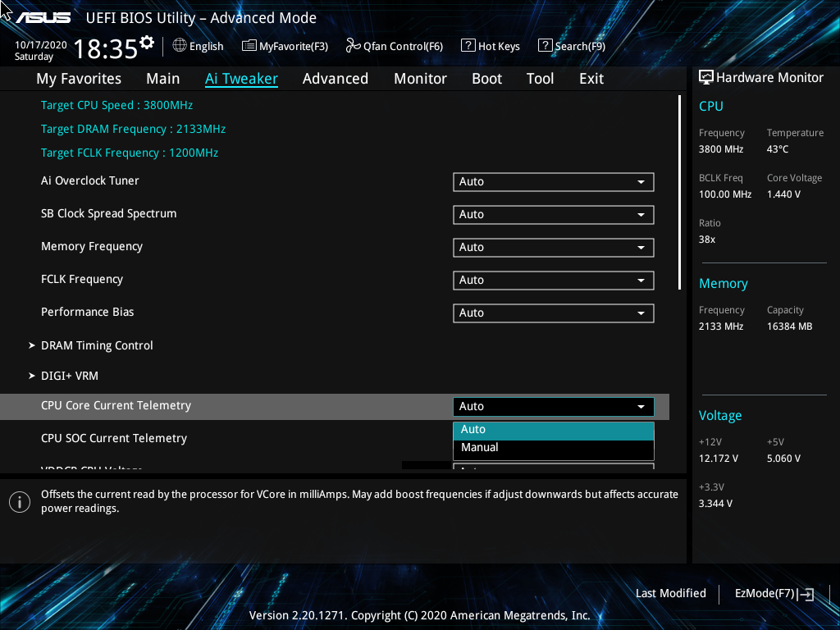840x630 pixels.
Task: Click the BCLK Freq 100.00 MHz value
Action: (x=725, y=194)
